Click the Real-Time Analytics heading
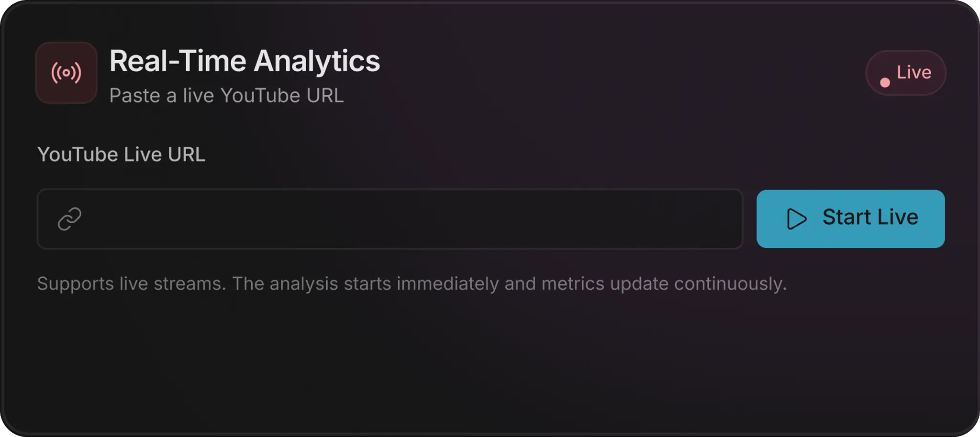 point(245,60)
